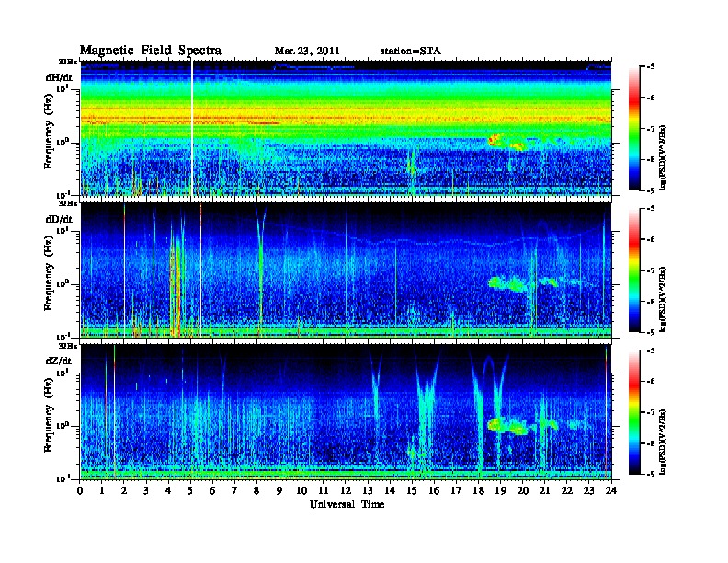Click hour "18" tick label on time axis

(478, 490)
